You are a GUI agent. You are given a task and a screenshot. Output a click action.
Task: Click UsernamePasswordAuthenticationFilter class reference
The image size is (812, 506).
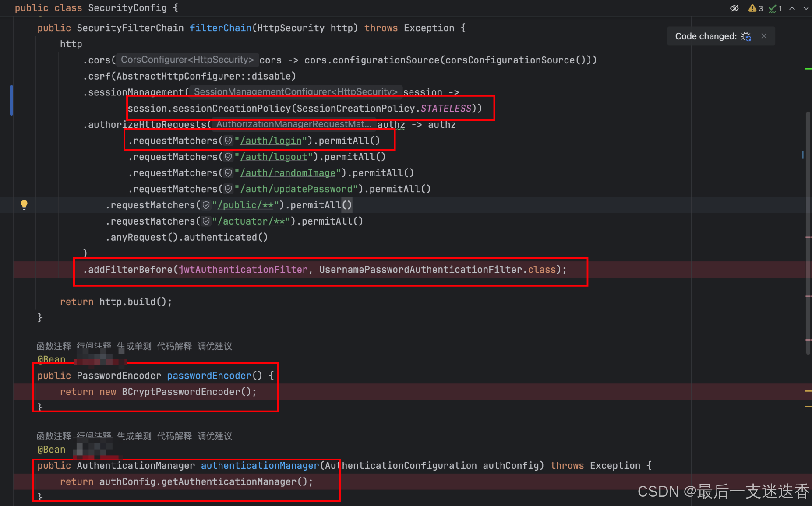point(420,270)
